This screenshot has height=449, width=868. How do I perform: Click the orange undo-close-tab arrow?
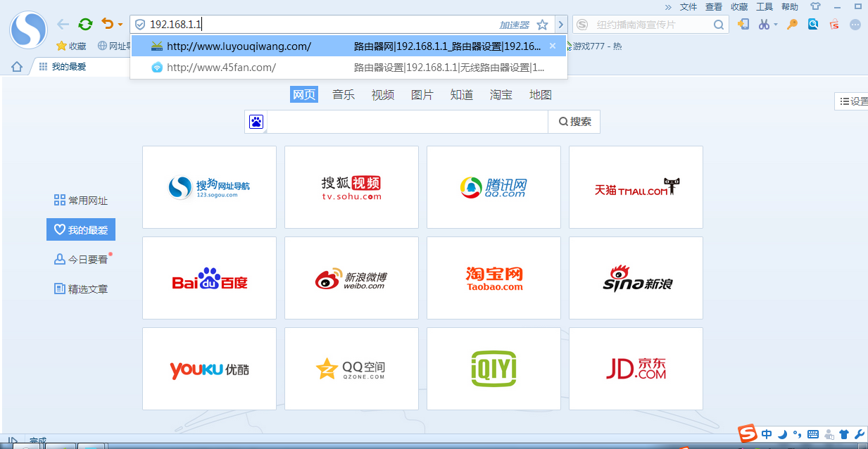click(x=107, y=24)
